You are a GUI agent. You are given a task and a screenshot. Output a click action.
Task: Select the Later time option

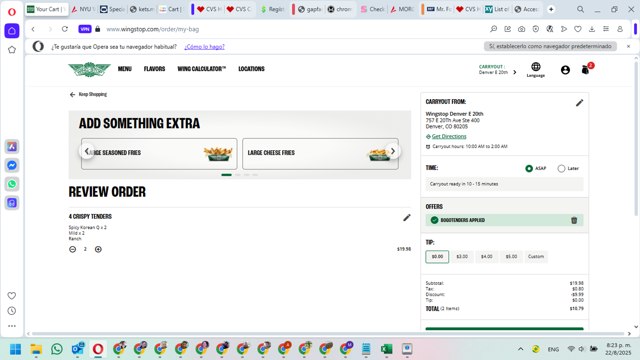(x=562, y=168)
